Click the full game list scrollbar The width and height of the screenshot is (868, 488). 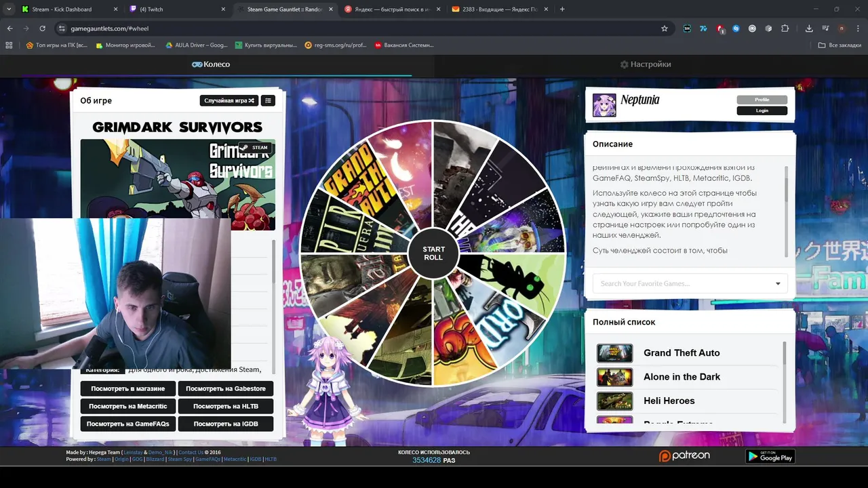point(785,354)
